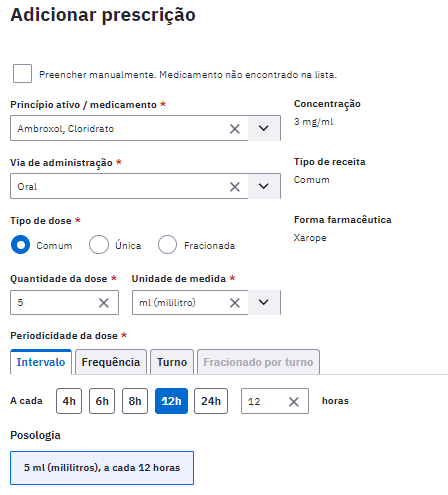Choose the 24h interval button
This screenshot has height=495, width=448.
[211, 401]
